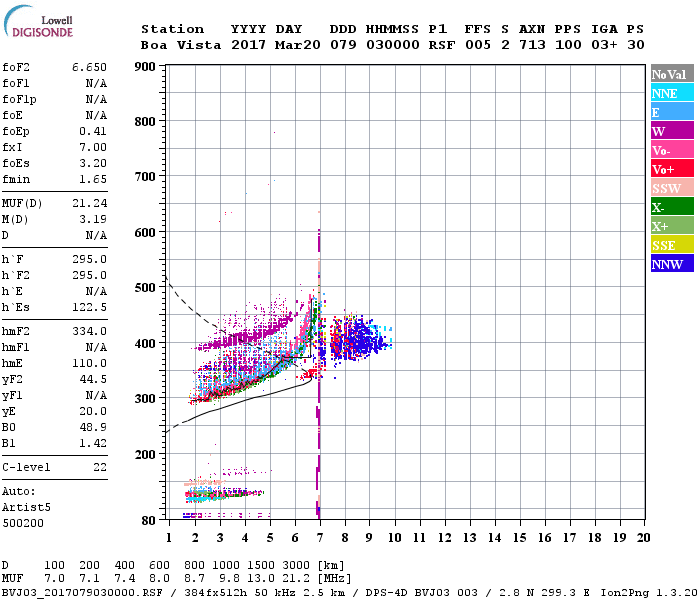The width and height of the screenshot is (700, 600).
Task: Click the 500 km y-axis label
Action: tap(145, 288)
